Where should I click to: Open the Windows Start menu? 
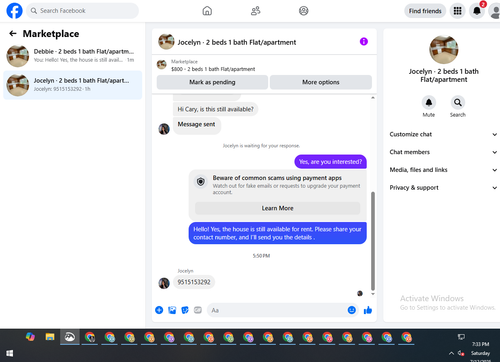coord(10,353)
